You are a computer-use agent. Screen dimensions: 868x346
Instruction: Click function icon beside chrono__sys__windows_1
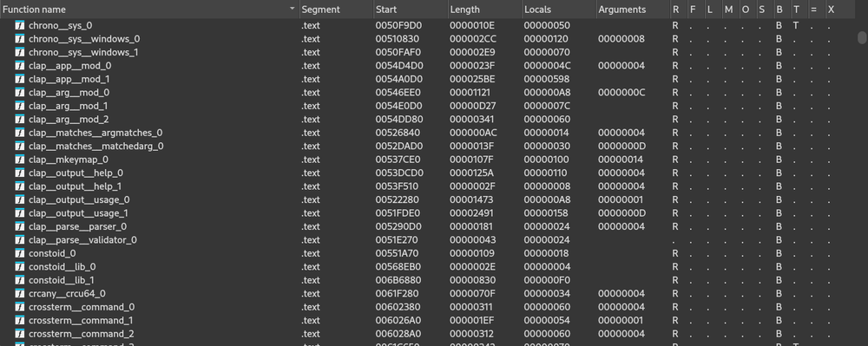click(x=20, y=53)
